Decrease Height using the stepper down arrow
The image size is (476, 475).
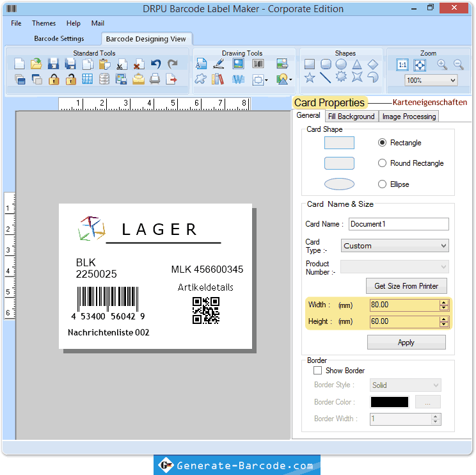tap(443, 324)
